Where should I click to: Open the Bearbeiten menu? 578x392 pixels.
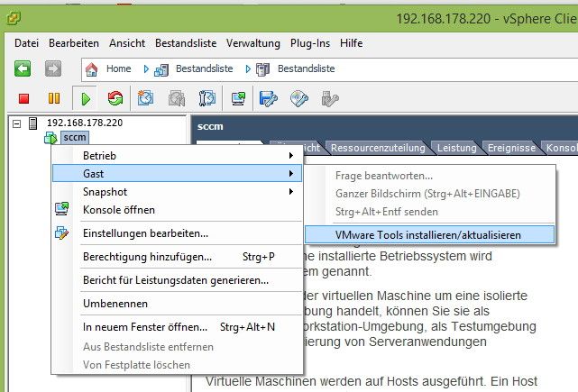[74, 43]
